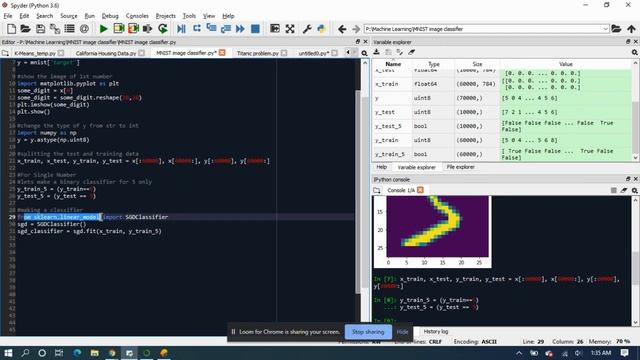
Task: Step out of function (debug return)
Action: coord(226,29)
